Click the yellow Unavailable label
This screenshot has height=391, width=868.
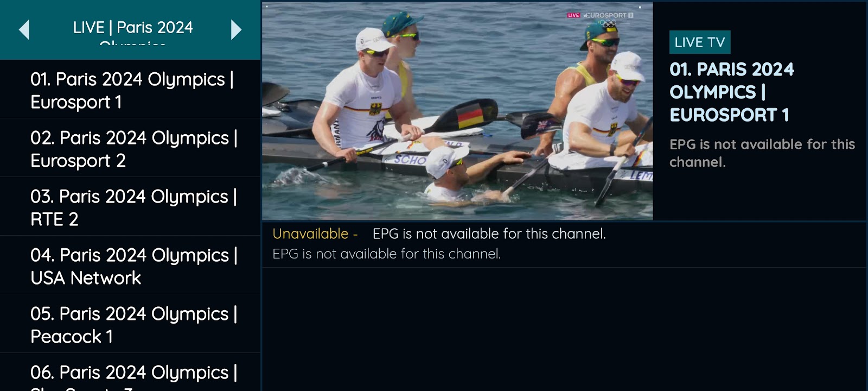(310, 234)
